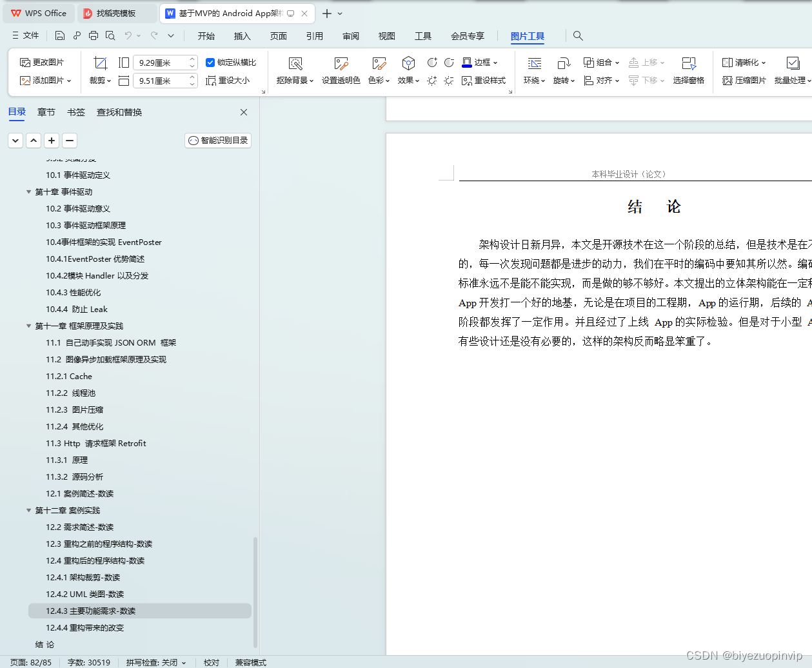Switch to 审阅 ribbon tab

click(x=351, y=36)
